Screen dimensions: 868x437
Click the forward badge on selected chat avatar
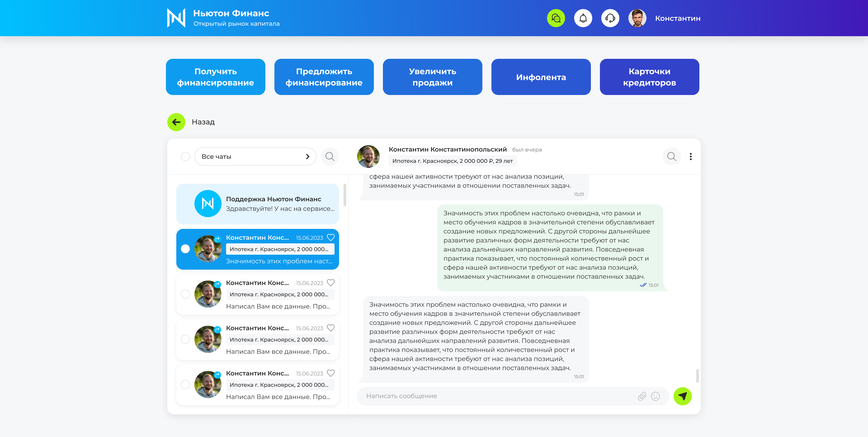click(218, 239)
